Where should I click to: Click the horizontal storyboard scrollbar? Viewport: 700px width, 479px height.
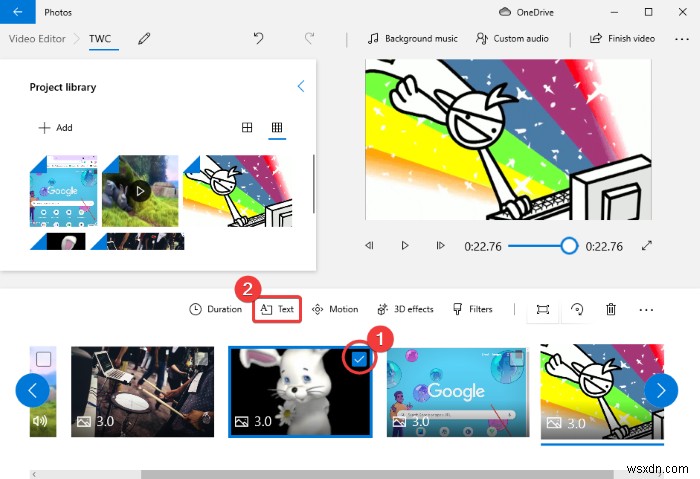(x=377, y=474)
